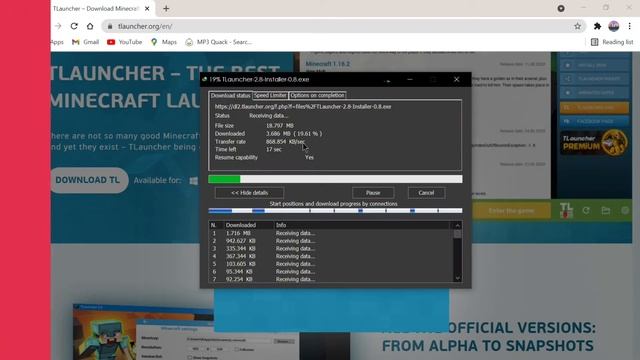Viewport: 640px width, 360px height.
Task: Open the Reading list
Action: click(x=612, y=42)
